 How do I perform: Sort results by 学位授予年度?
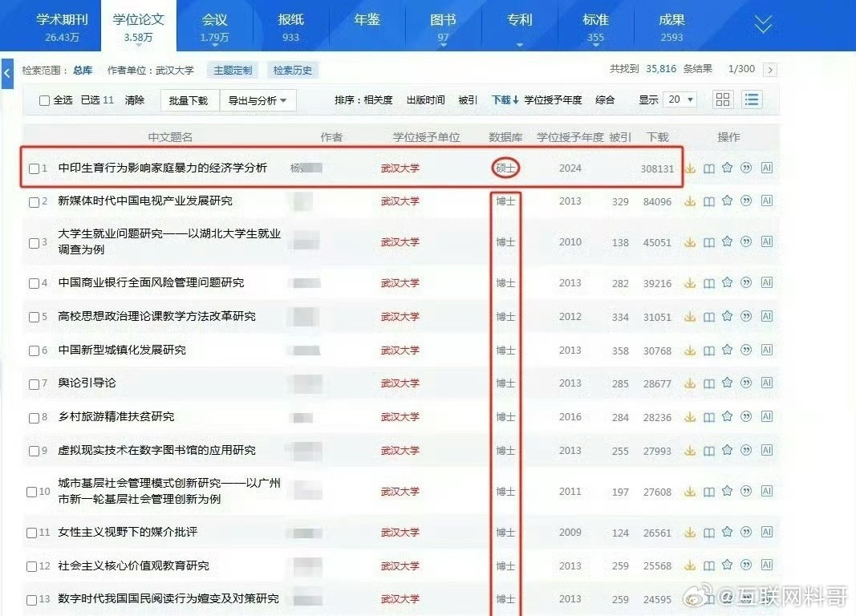tap(553, 99)
